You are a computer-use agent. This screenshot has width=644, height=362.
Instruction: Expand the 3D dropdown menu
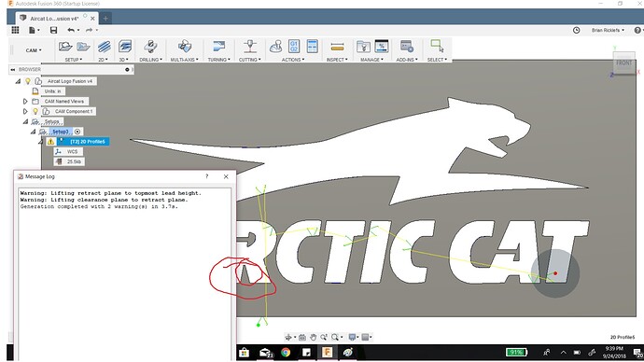pos(124,60)
